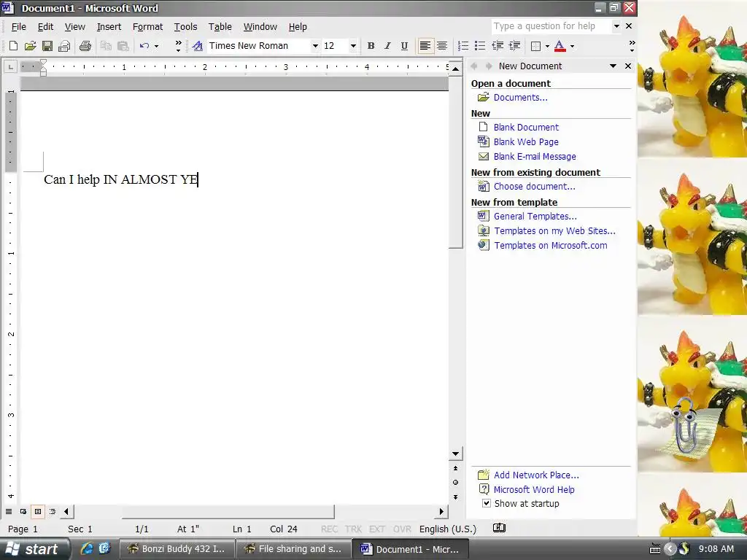Open the Format menu
Screen dimensions: 747x560
click(147, 27)
